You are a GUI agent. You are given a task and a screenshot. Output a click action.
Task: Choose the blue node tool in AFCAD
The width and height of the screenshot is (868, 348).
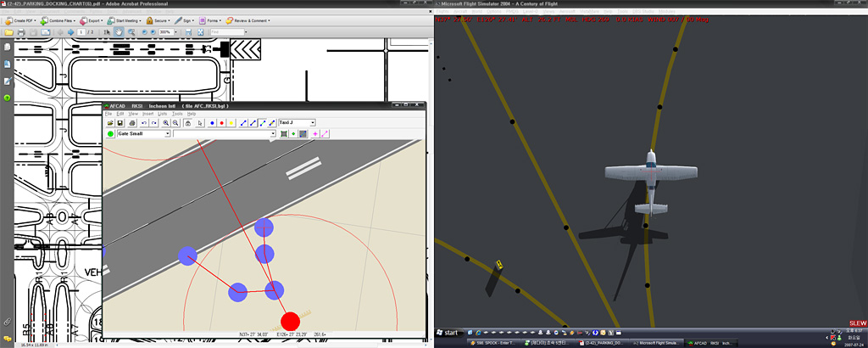pyautogui.click(x=212, y=123)
